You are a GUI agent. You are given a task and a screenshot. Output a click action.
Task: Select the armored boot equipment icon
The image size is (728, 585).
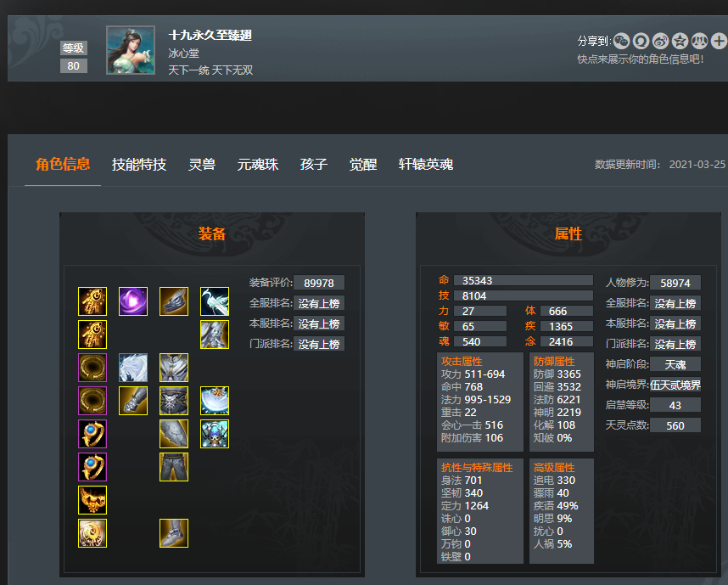(174, 533)
